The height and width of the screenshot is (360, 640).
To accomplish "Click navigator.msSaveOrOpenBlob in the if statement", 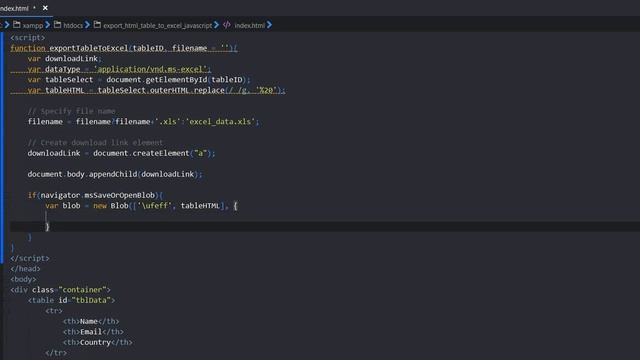I will [x=98, y=195].
